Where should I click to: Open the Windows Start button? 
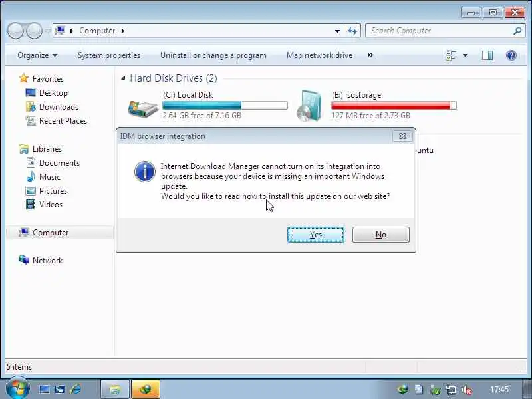(17, 388)
